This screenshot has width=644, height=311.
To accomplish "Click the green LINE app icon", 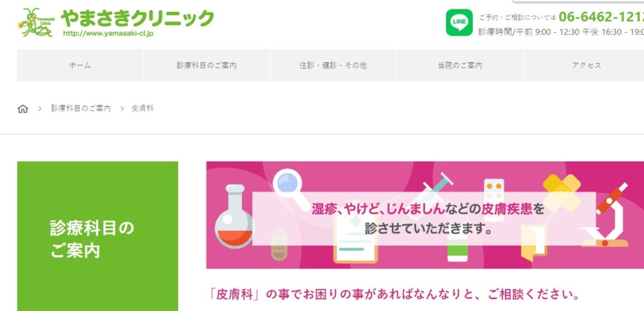I will click(x=459, y=23).
